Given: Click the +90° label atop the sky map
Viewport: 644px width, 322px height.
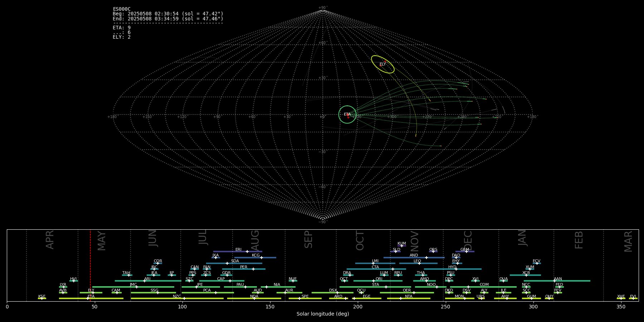Looking at the screenshot, I should click(323, 8).
